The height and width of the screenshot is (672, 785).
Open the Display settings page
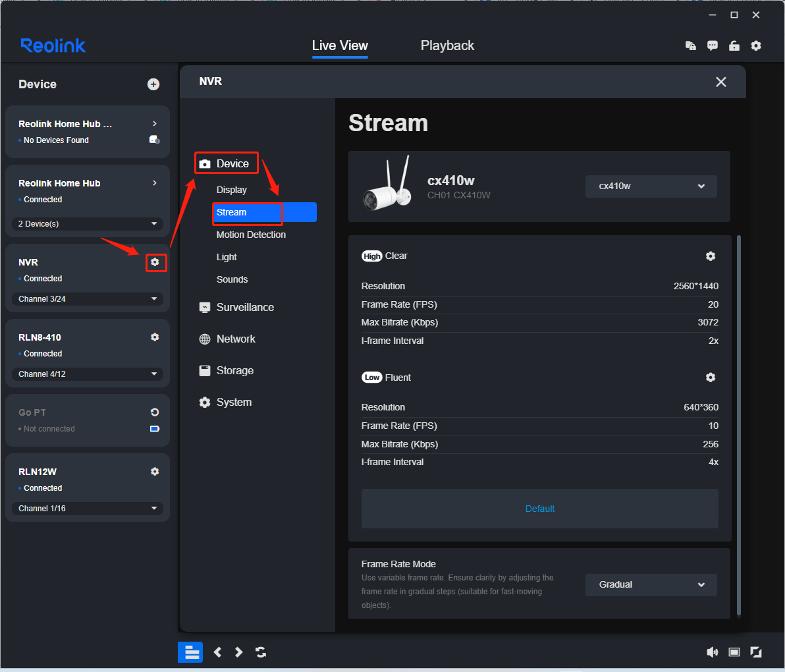tap(231, 190)
